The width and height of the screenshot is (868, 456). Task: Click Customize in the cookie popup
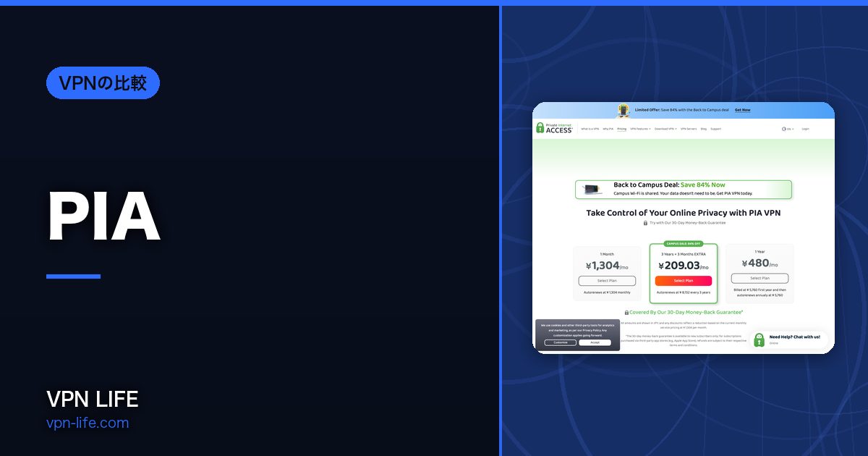click(x=561, y=342)
